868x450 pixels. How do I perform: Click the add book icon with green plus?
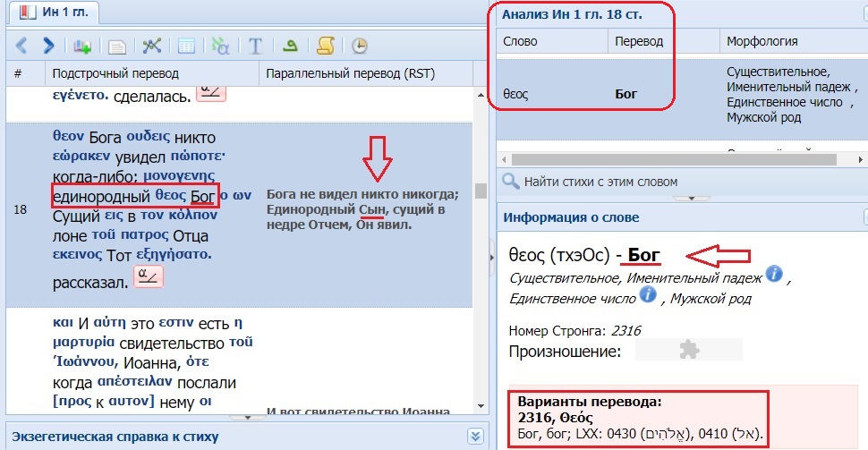[x=83, y=45]
